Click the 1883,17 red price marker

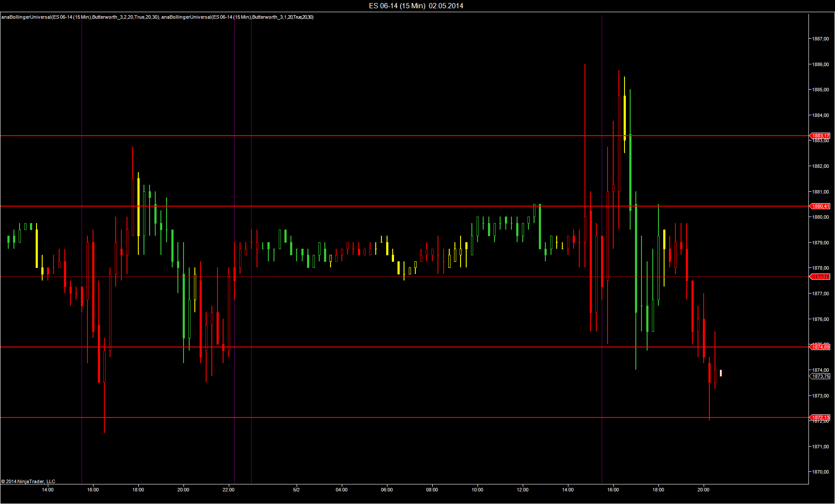tap(820, 136)
